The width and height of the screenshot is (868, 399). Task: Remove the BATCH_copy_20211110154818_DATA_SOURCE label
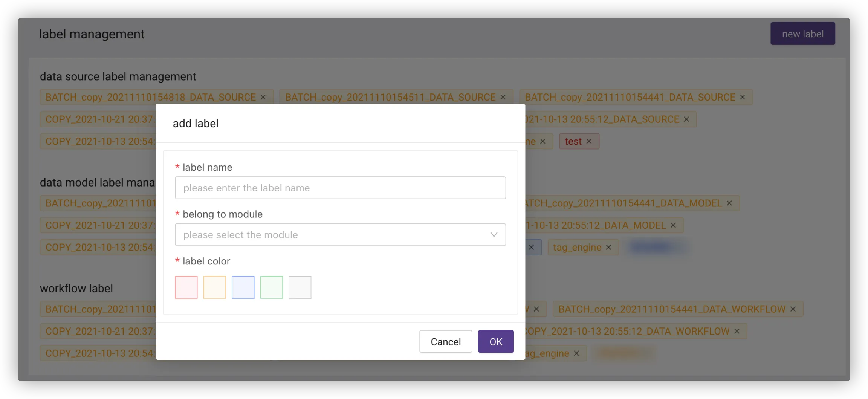click(263, 97)
